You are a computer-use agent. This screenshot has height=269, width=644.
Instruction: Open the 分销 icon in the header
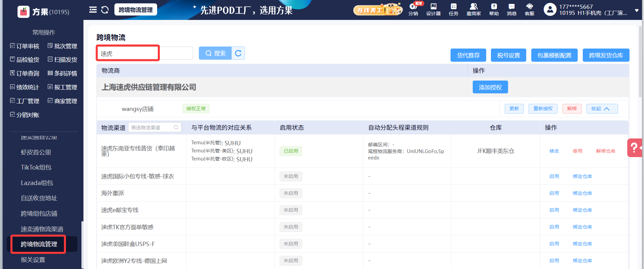point(413,9)
